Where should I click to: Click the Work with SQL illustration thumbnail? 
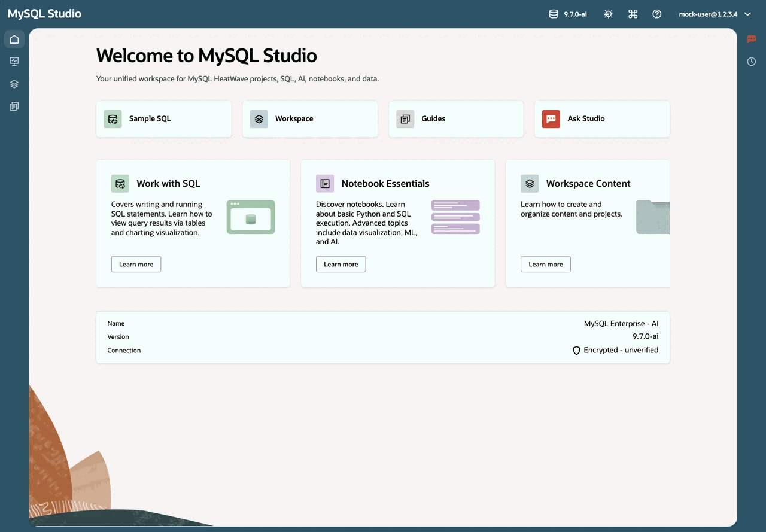(x=251, y=217)
